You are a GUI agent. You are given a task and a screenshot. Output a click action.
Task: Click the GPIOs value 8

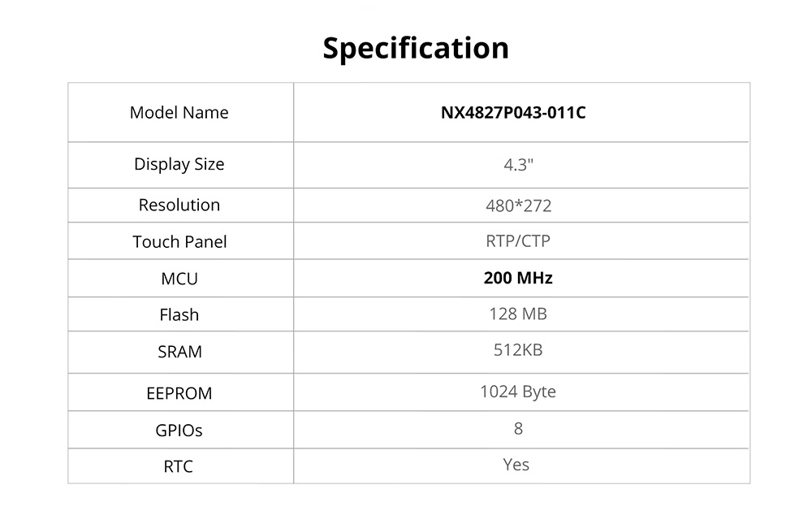coord(518,428)
